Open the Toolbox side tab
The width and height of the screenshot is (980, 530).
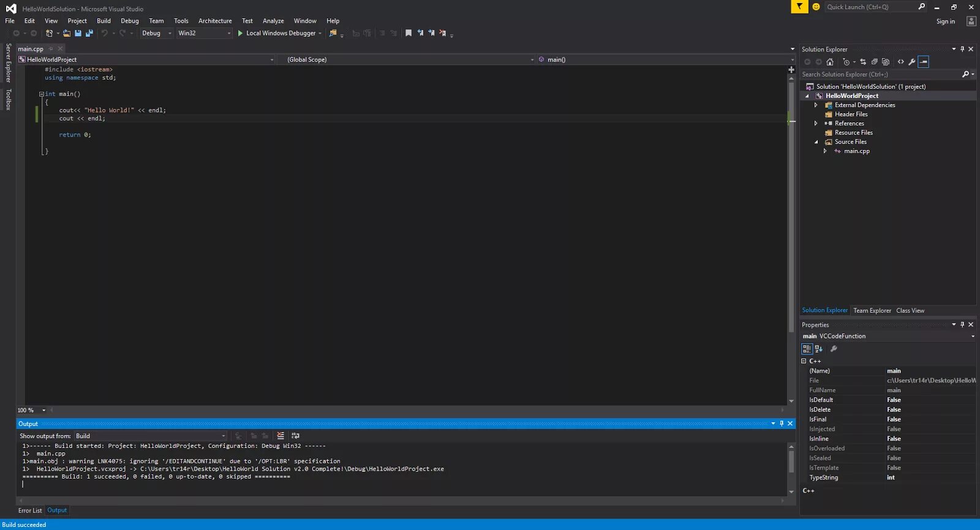(x=8, y=100)
